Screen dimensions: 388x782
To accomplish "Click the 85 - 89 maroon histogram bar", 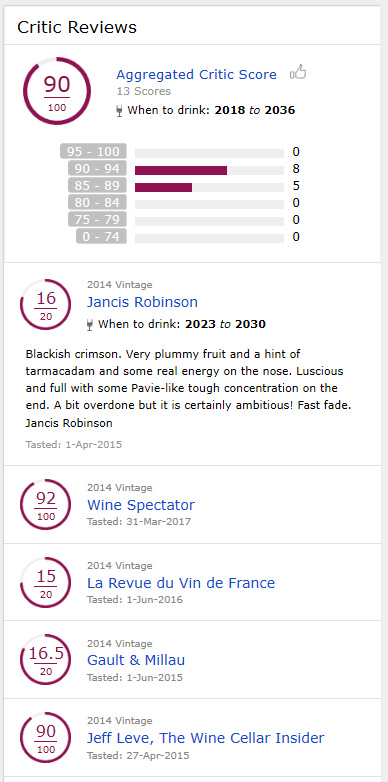I will 164,188.
